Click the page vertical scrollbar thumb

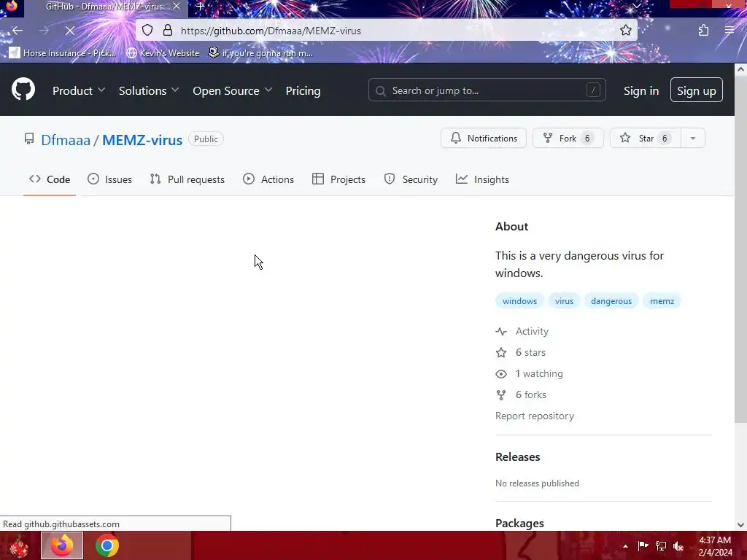[x=740, y=249]
